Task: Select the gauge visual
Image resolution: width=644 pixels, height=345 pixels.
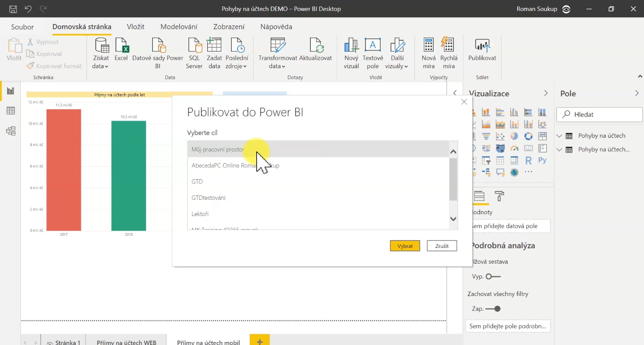Action: click(x=514, y=148)
